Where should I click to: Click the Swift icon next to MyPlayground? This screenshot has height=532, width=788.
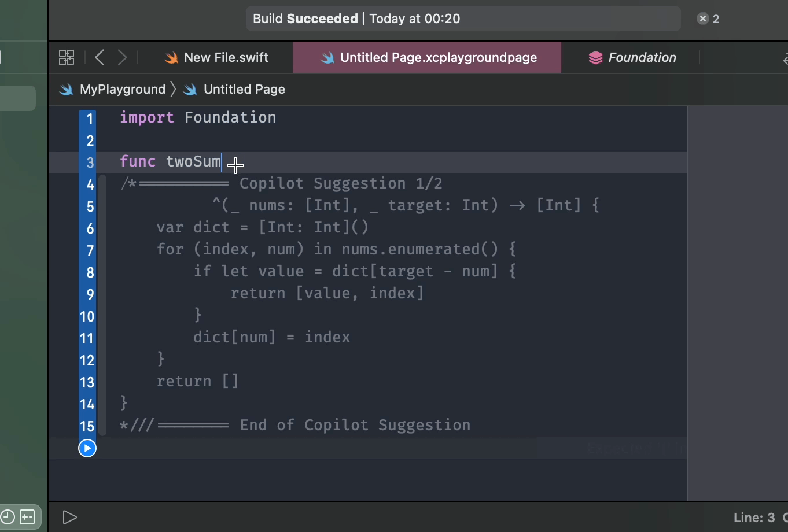coord(67,90)
